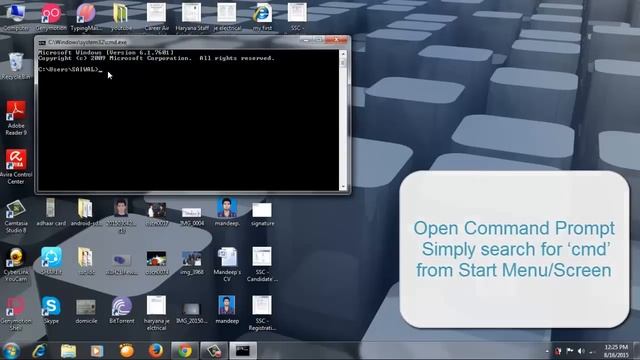Image resolution: width=640 pixels, height=360 pixels.
Task: Open the CyberLink YouCam shortcut
Action: coord(16,264)
